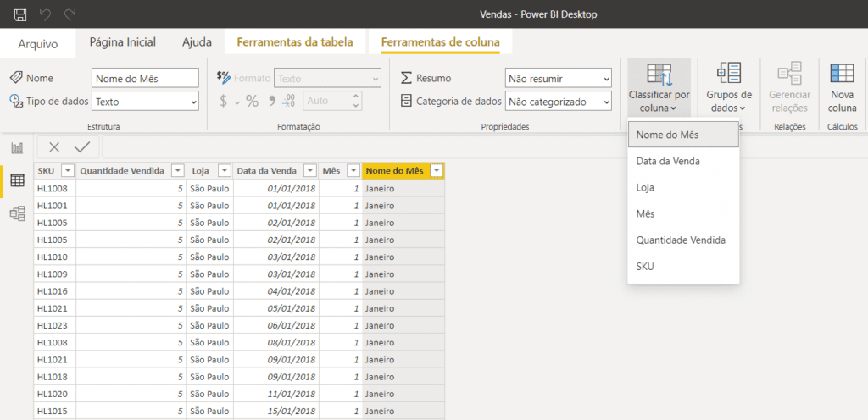The height and width of the screenshot is (420, 868).
Task: Choose Mês in the sort column list
Action: click(x=646, y=214)
